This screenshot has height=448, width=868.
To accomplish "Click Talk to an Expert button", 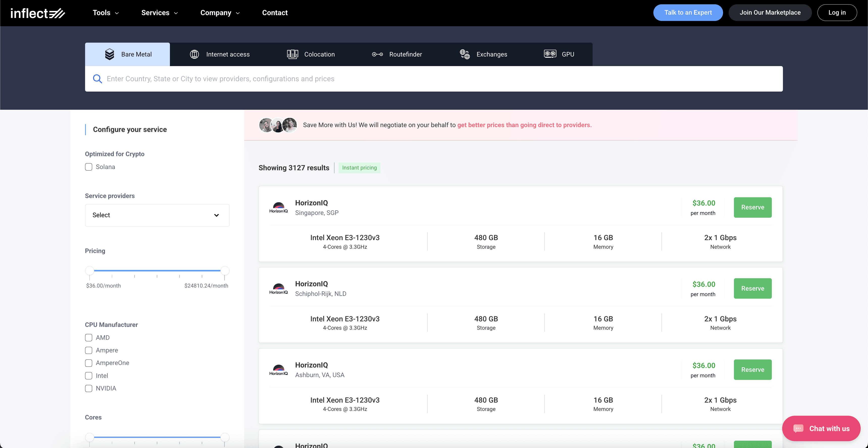I will [x=688, y=12].
